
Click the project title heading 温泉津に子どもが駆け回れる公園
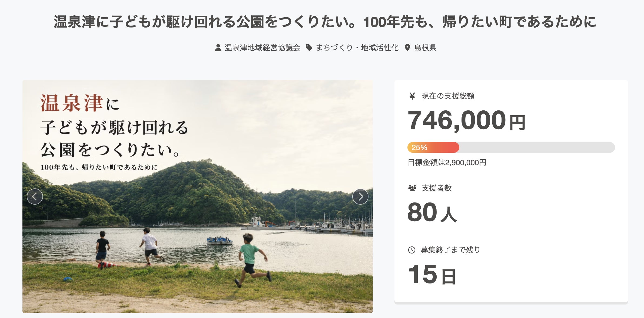[x=325, y=22]
